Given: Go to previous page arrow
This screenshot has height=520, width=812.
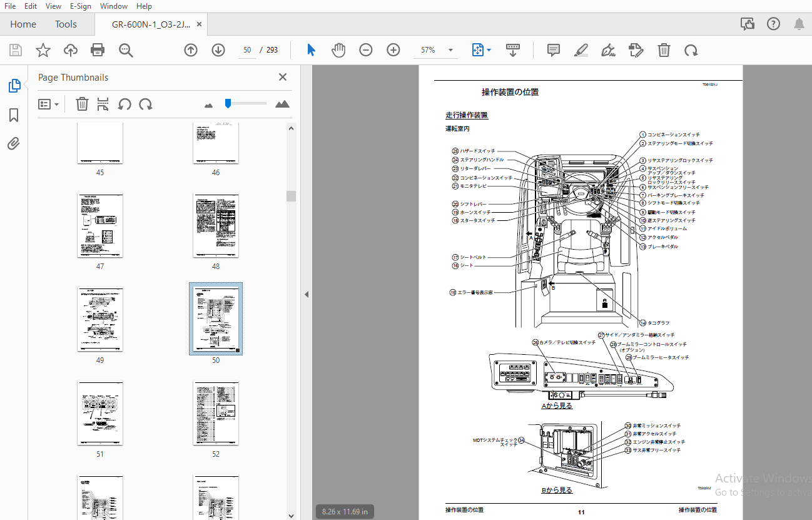Looking at the screenshot, I should click(x=191, y=50).
